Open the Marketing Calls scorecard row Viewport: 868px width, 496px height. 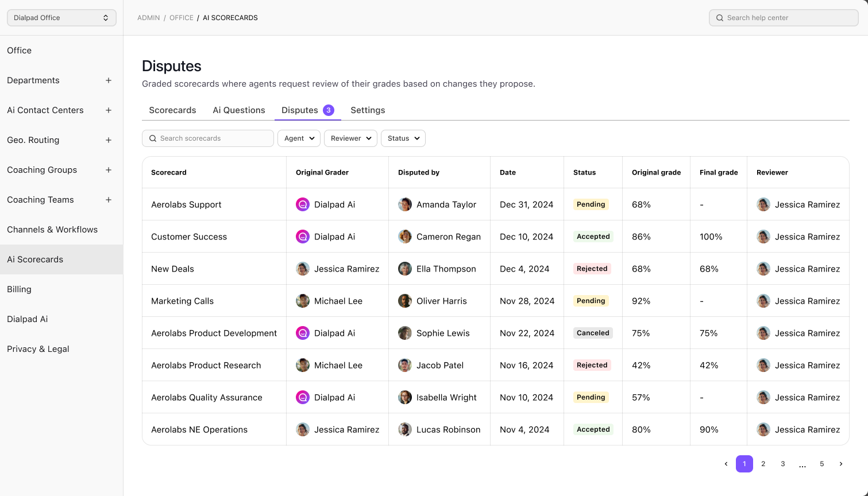click(496, 301)
